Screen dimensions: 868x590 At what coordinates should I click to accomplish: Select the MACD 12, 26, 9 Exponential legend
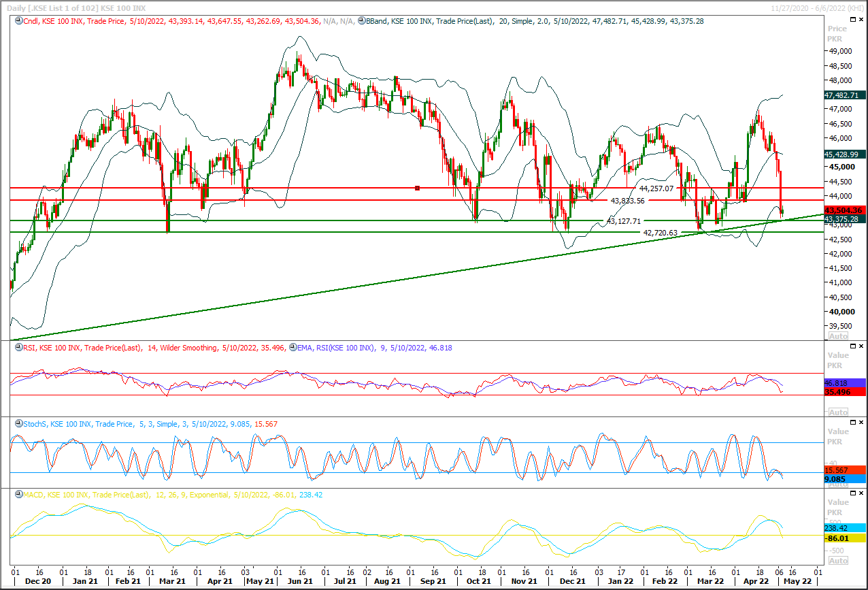coord(173,495)
